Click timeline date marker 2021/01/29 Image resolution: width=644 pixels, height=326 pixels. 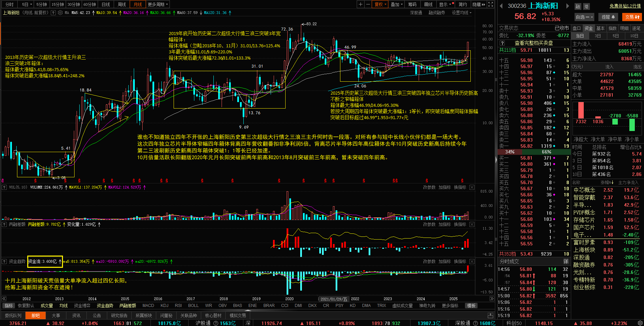tap(334, 299)
